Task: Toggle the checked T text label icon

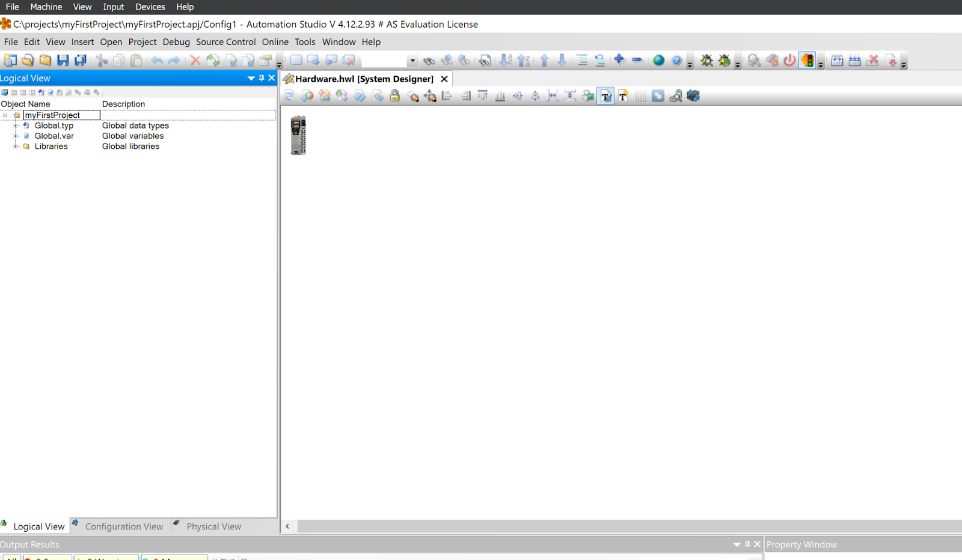Action: coord(606,96)
